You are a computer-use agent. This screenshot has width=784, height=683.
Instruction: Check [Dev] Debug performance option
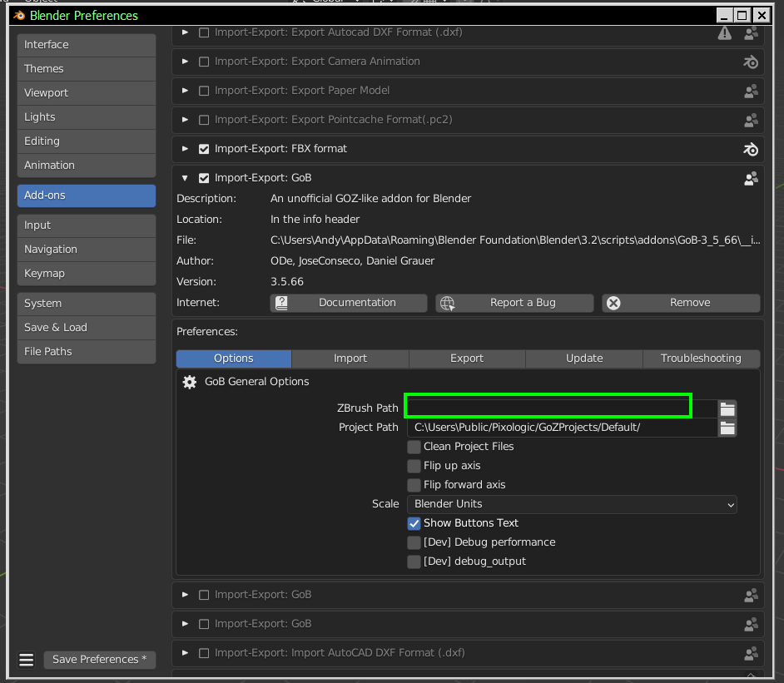(x=414, y=542)
